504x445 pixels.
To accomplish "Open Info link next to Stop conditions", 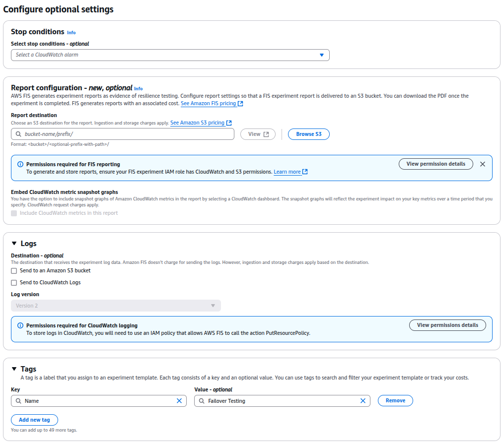I will [x=72, y=32].
